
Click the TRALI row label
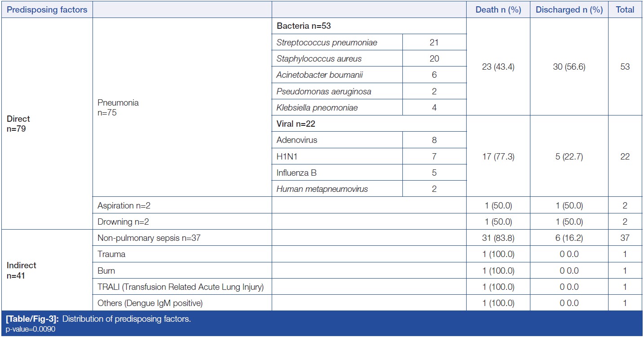pyautogui.click(x=180, y=287)
